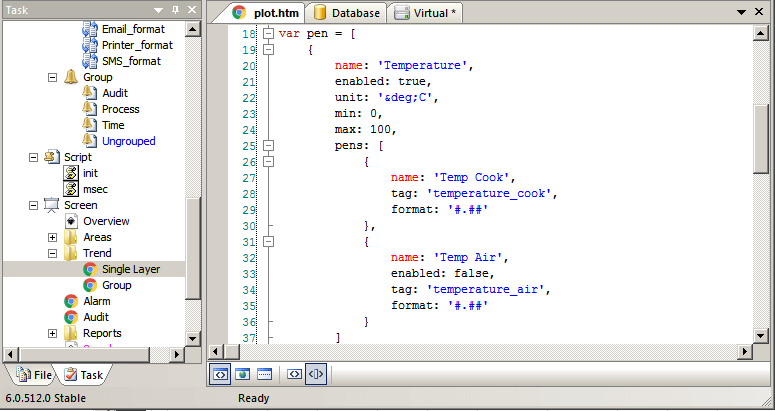The image size is (775, 411).
Task: Select the Email_format item icon
Action: click(90, 29)
